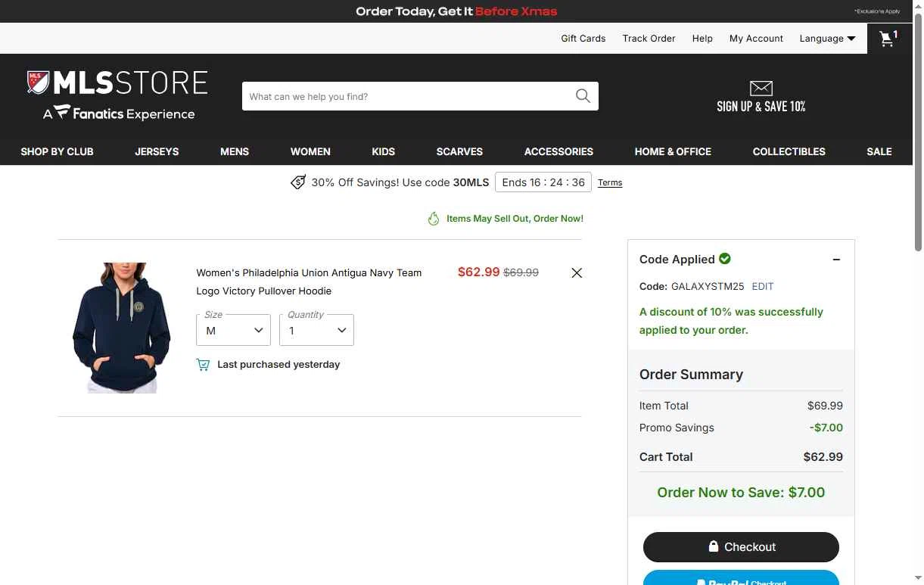The height and width of the screenshot is (585, 924).
Task: Click the envelope sign-up icon
Action: click(761, 88)
